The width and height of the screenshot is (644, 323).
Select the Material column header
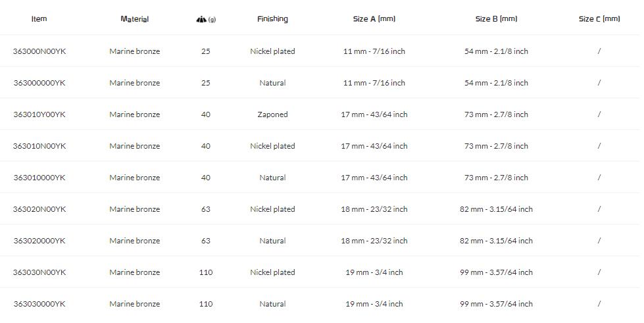[135, 19]
